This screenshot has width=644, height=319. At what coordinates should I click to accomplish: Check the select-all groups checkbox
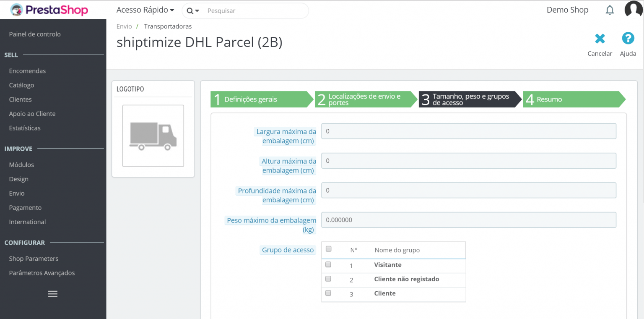(x=329, y=249)
